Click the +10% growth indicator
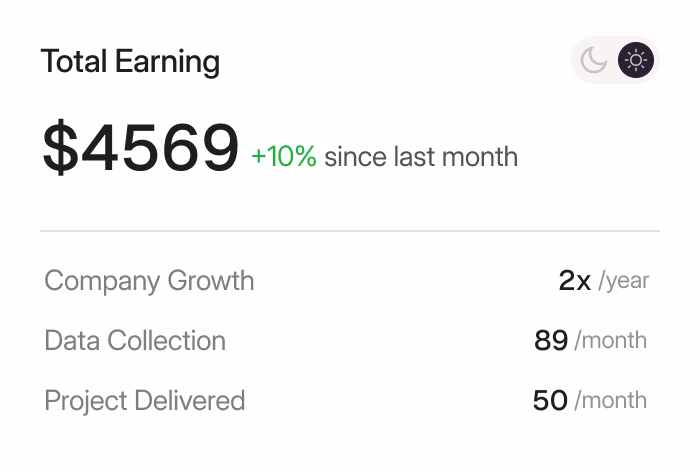The image size is (700, 472). click(284, 157)
